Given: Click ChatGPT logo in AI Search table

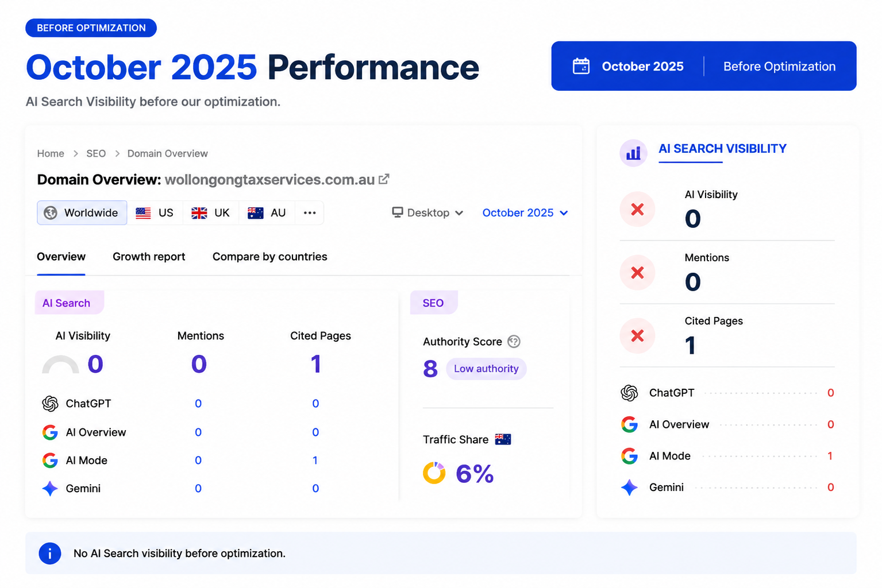Looking at the screenshot, I should click(x=50, y=404).
